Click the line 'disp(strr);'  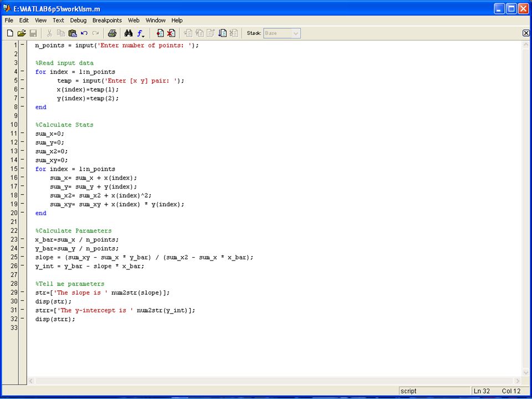(55, 319)
